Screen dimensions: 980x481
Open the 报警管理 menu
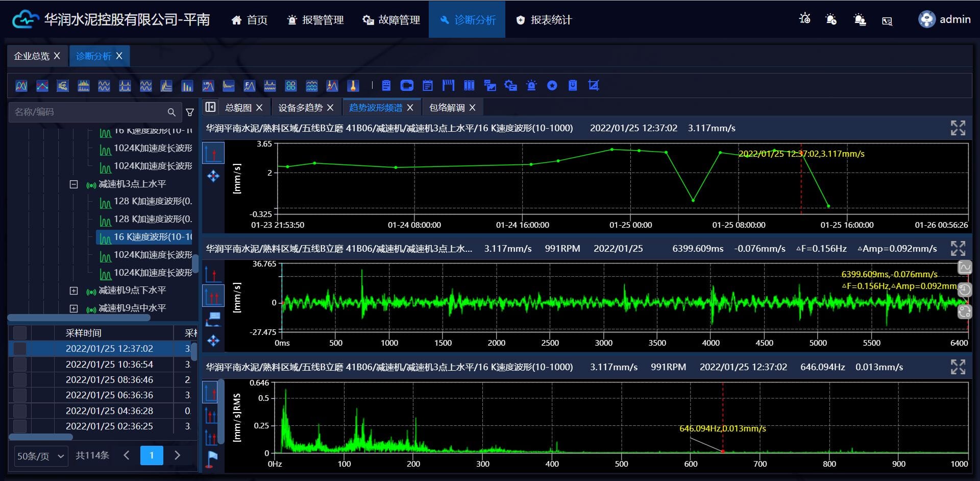(315, 20)
